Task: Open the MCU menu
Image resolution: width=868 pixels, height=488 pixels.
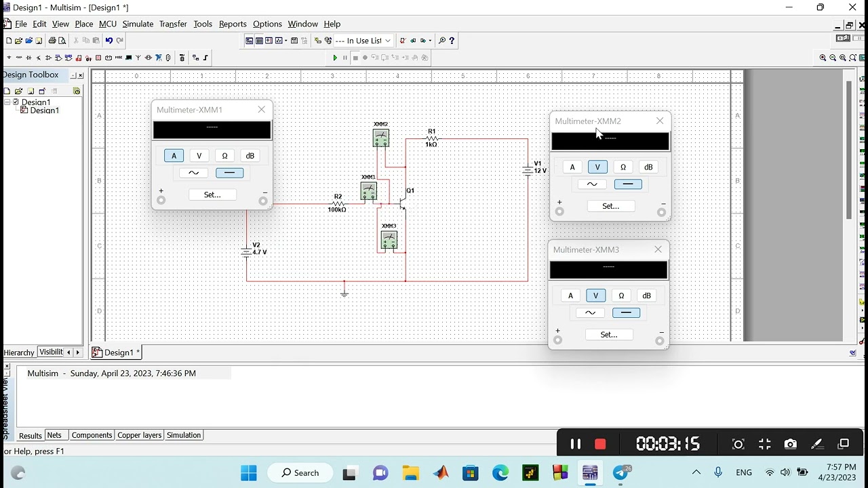Action: click(x=108, y=24)
